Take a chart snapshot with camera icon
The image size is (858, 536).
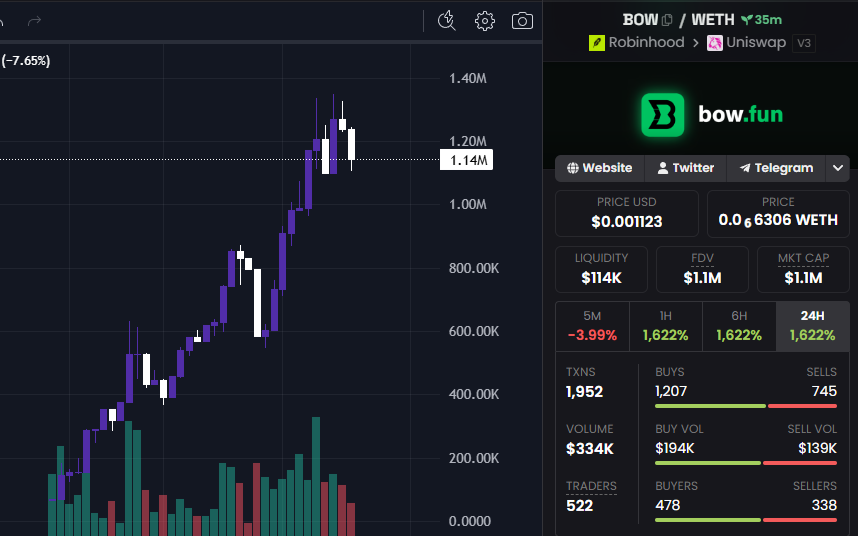pyautogui.click(x=522, y=21)
